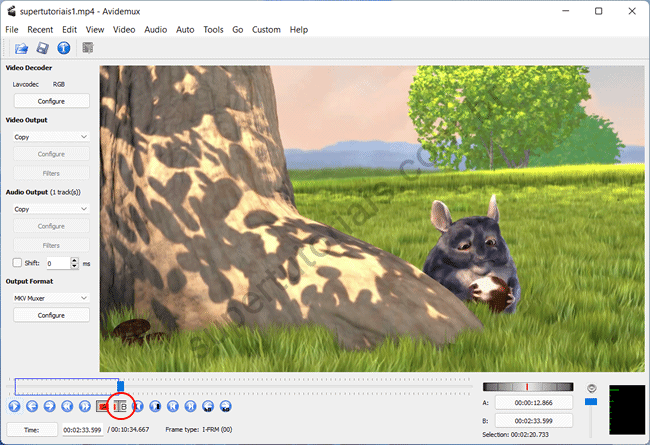This screenshot has width=650, height=445.
Task: Click the current time field 00:02:33.599
Action: (x=82, y=429)
